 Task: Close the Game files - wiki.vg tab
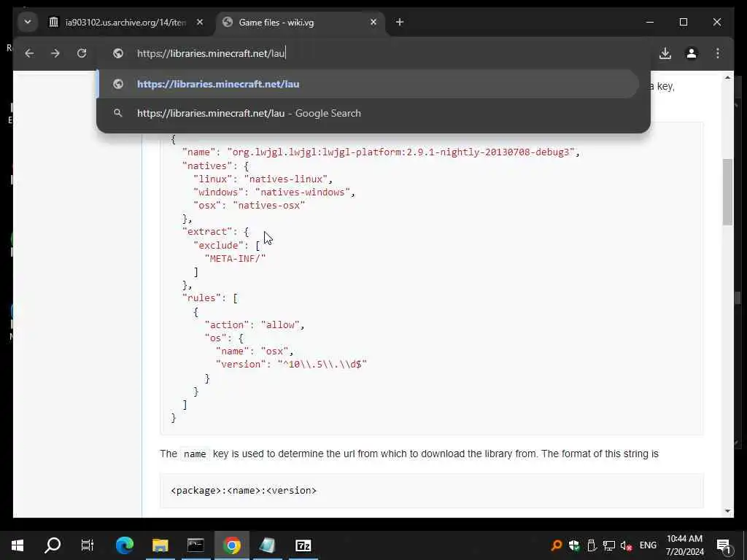pyautogui.click(x=373, y=22)
